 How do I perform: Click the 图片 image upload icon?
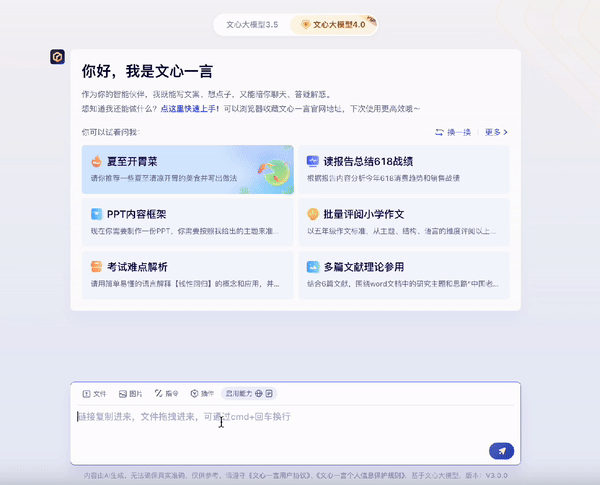tap(122, 394)
